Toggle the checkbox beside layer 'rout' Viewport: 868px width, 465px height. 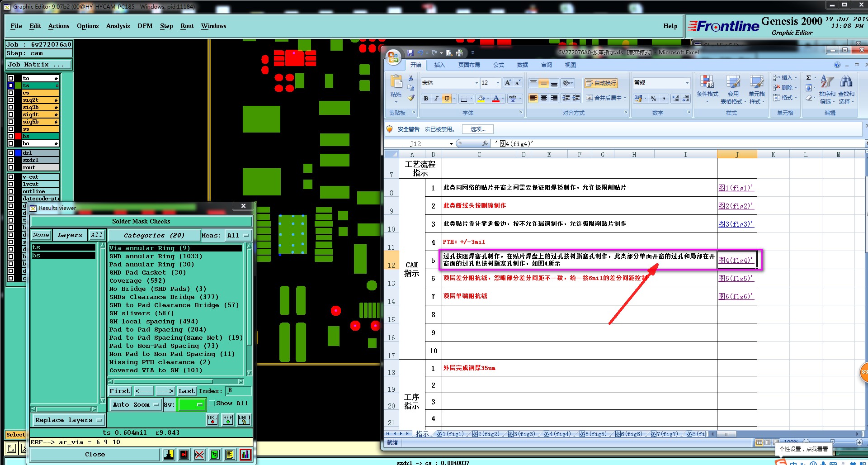tap(11, 167)
